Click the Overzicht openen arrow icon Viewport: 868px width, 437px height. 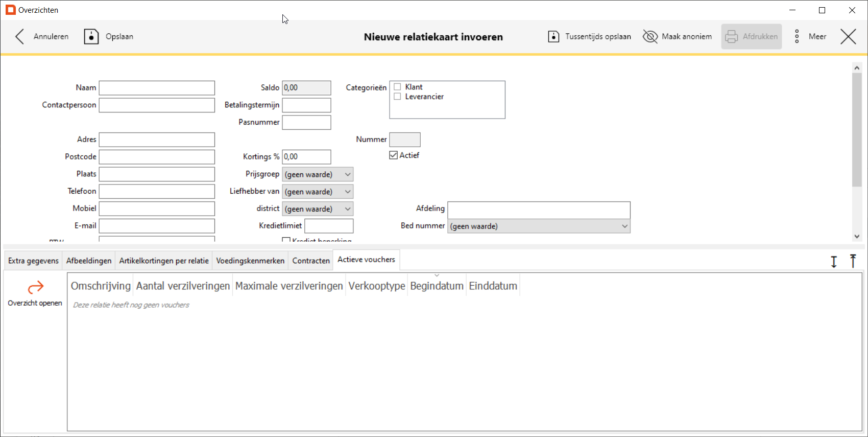pos(35,288)
